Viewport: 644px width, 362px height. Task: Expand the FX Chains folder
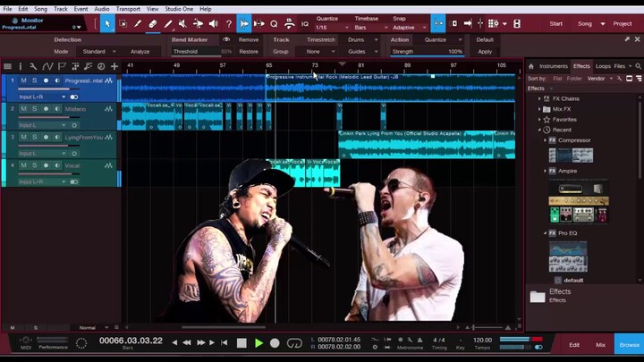click(539, 98)
